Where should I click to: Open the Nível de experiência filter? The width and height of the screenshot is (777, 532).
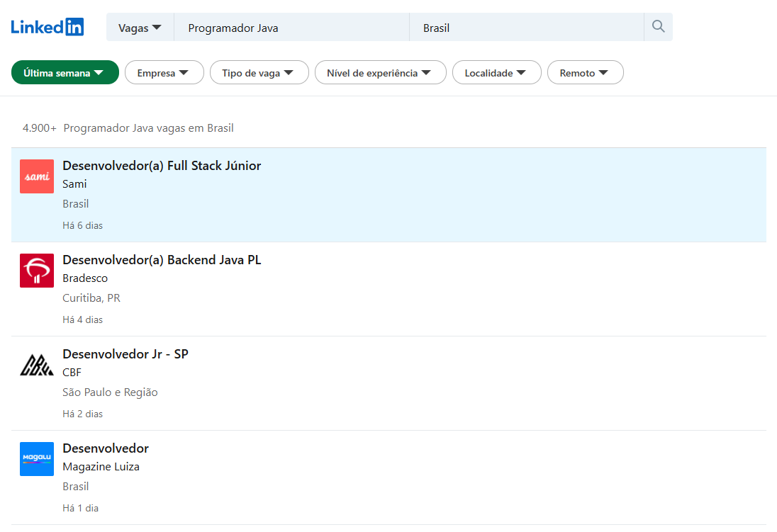[380, 73]
